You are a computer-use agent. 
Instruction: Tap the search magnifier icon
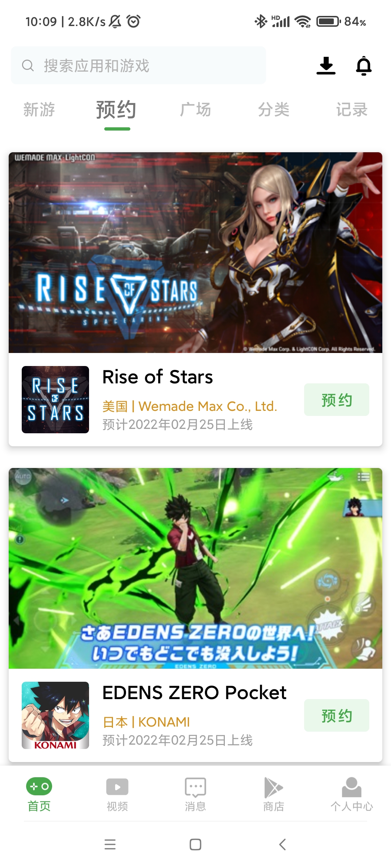pyautogui.click(x=28, y=65)
